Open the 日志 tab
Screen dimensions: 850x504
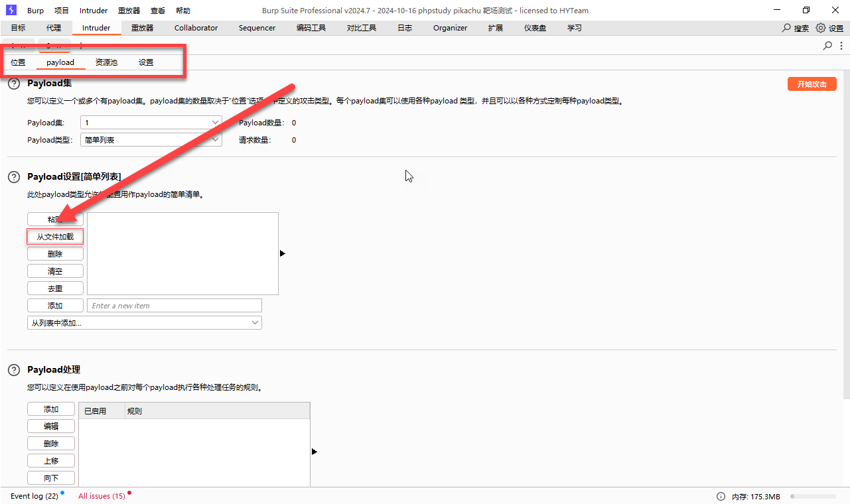coord(405,28)
